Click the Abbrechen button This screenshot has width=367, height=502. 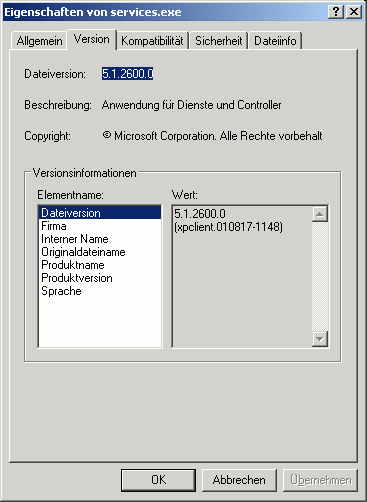[x=239, y=480]
